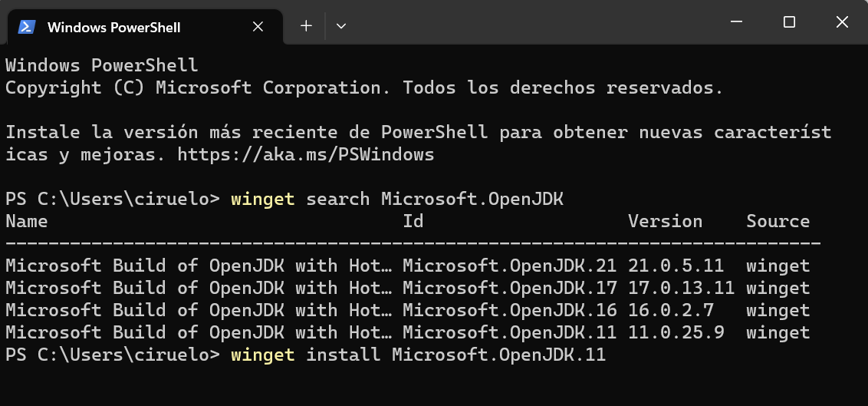868x406 pixels.
Task: Maximize the terminal window
Action: tap(789, 22)
